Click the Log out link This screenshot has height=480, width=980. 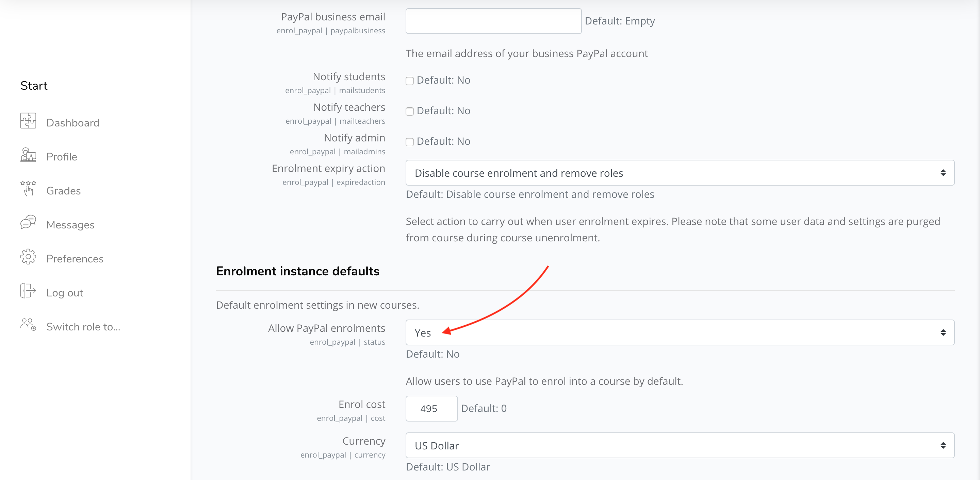[x=65, y=293]
